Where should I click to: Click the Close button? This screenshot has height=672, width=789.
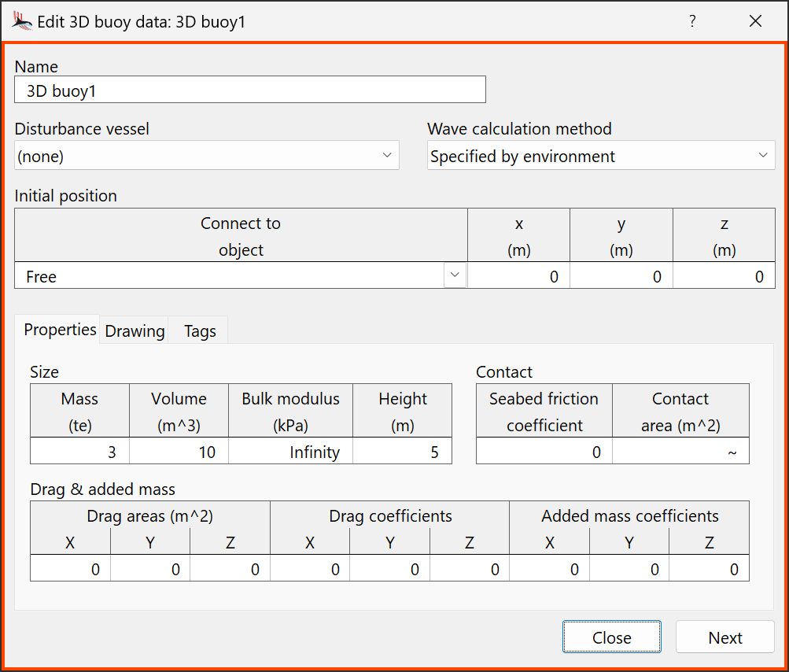(x=612, y=637)
